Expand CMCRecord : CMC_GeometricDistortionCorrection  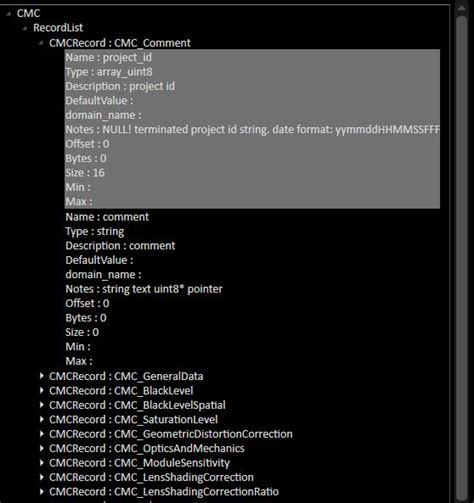41,434
